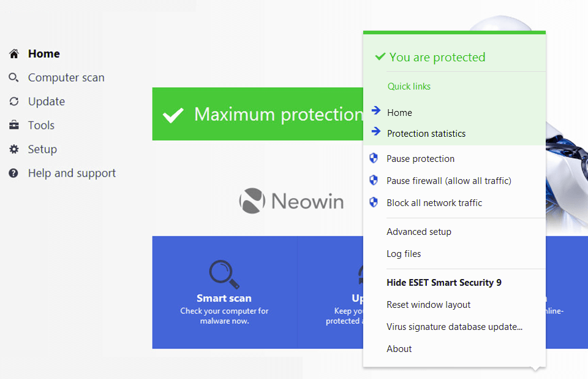
Task: Click the Smart scan magnifier tile icon
Action: click(224, 274)
